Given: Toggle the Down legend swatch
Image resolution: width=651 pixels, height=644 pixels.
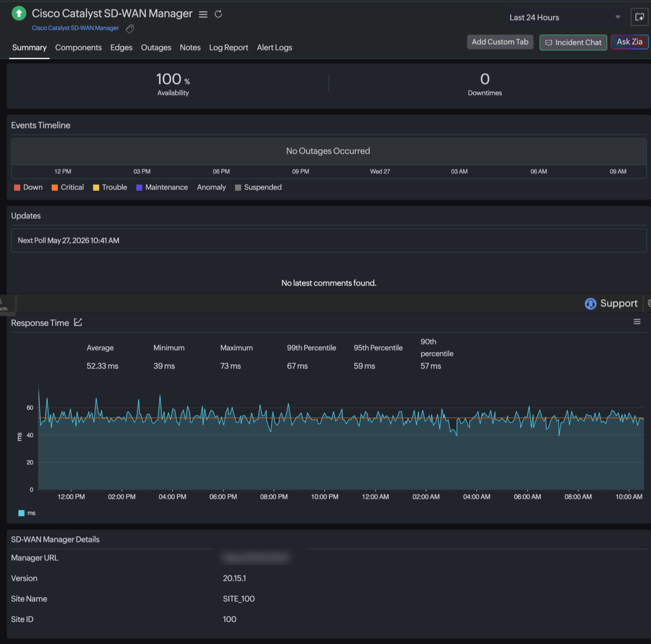Looking at the screenshot, I should [17, 188].
